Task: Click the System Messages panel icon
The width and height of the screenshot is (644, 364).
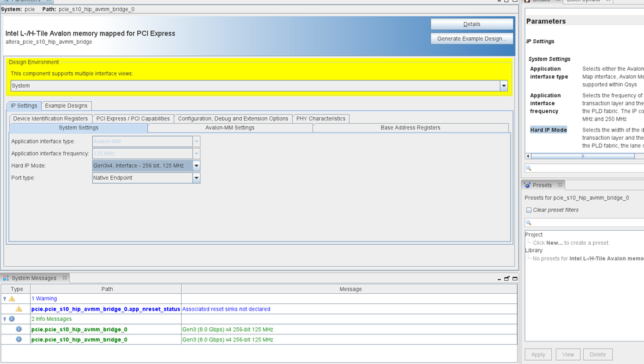Action: pos(6,278)
